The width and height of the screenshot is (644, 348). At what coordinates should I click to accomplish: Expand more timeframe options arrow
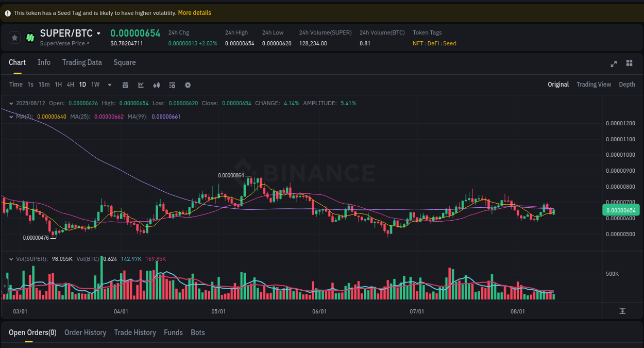coord(109,85)
